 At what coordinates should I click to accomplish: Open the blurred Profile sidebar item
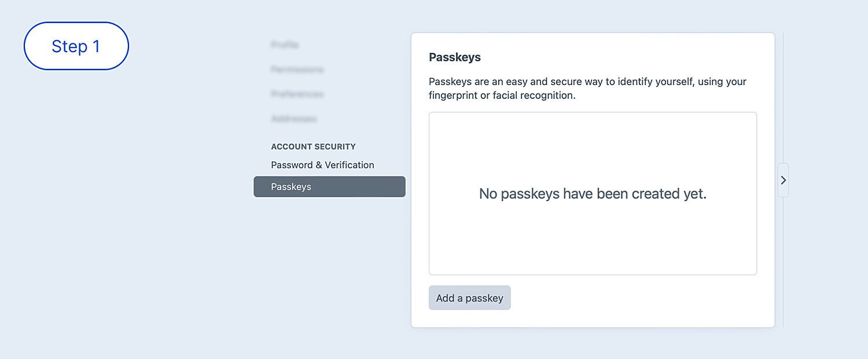pyautogui.click(x=285, y=45)
